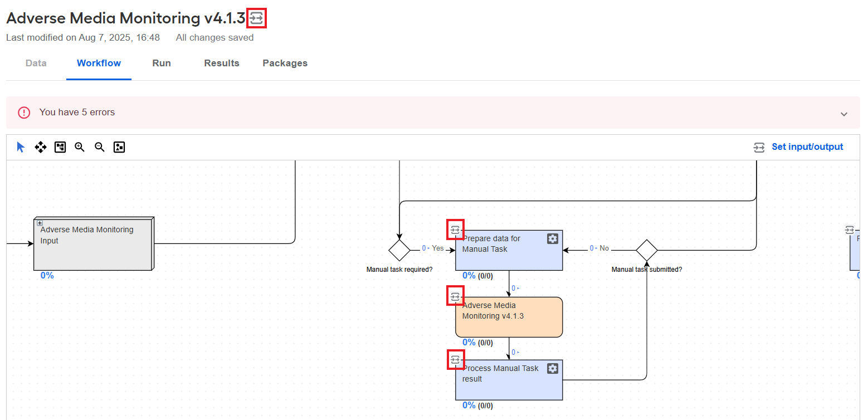Select the Prepare data for Manual Task node
Screen dimensions: 868x420
tap(509, 250)
